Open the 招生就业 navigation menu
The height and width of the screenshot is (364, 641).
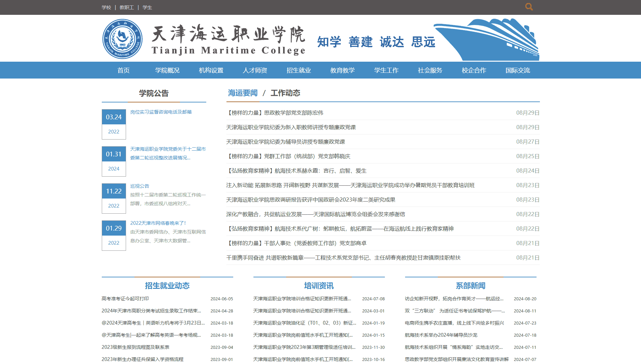click(x=299, y=70)
